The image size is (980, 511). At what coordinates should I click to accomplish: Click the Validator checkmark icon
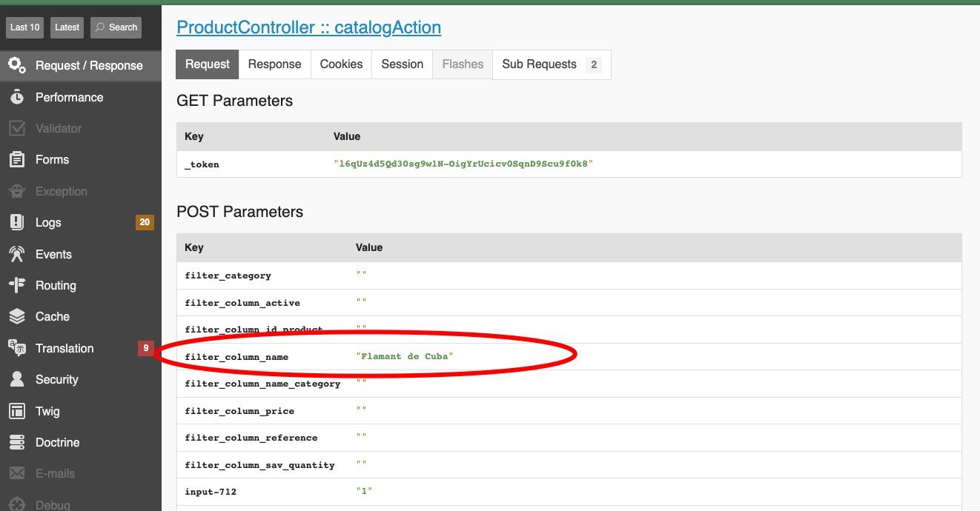click(17, 128)
